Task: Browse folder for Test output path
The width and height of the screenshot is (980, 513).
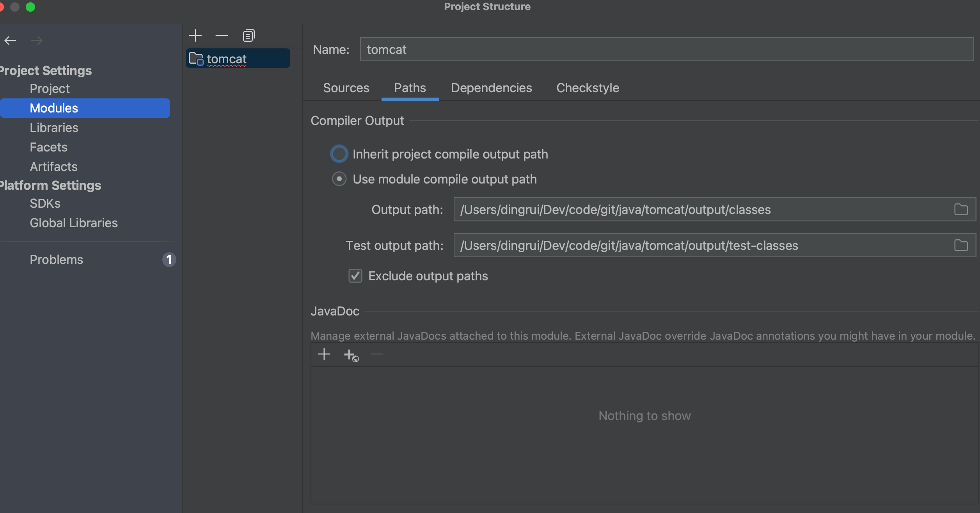Action: point(961,246)
